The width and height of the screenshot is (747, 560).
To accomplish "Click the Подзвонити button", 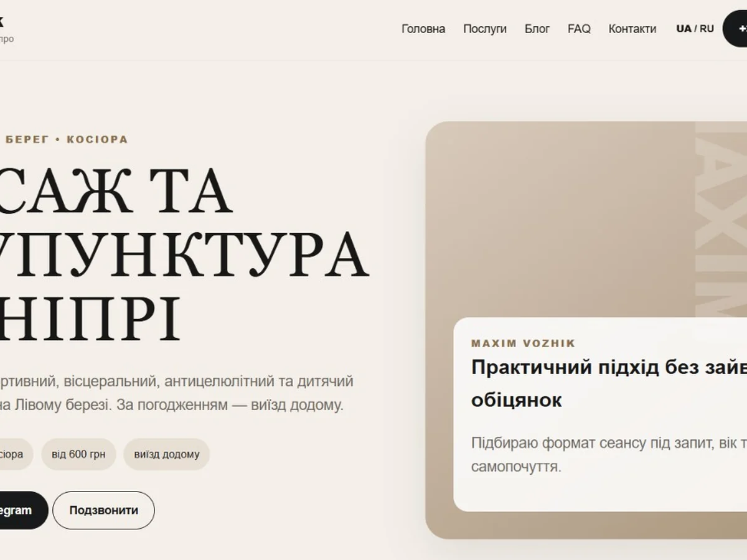I will (103, 510).
